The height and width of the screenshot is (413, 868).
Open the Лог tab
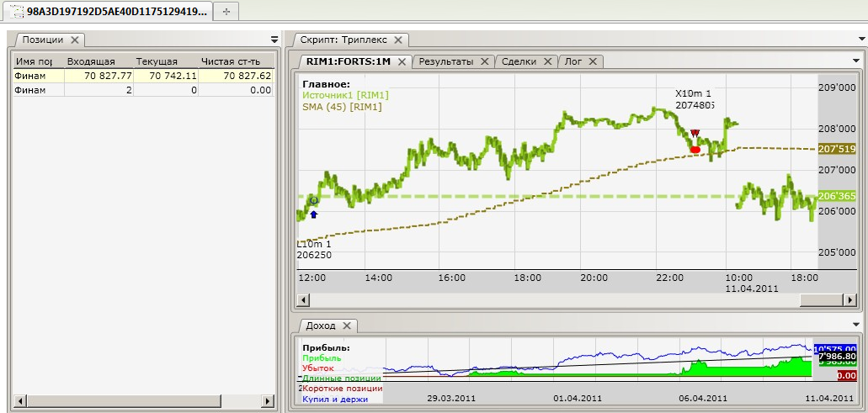click(573, 61)
